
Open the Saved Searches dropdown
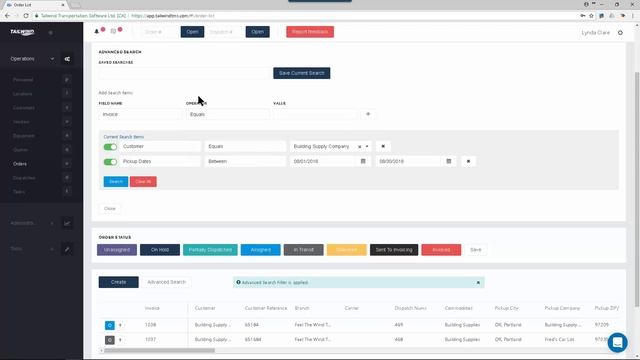184,73
